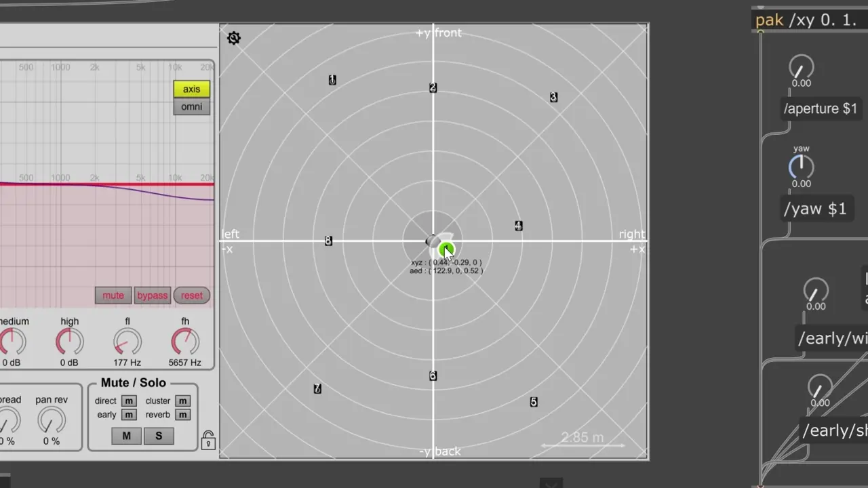Select speaker marker 5 in the viewer
The height and width of the screenshot is (488, 868).
click(x=534, y=403)
